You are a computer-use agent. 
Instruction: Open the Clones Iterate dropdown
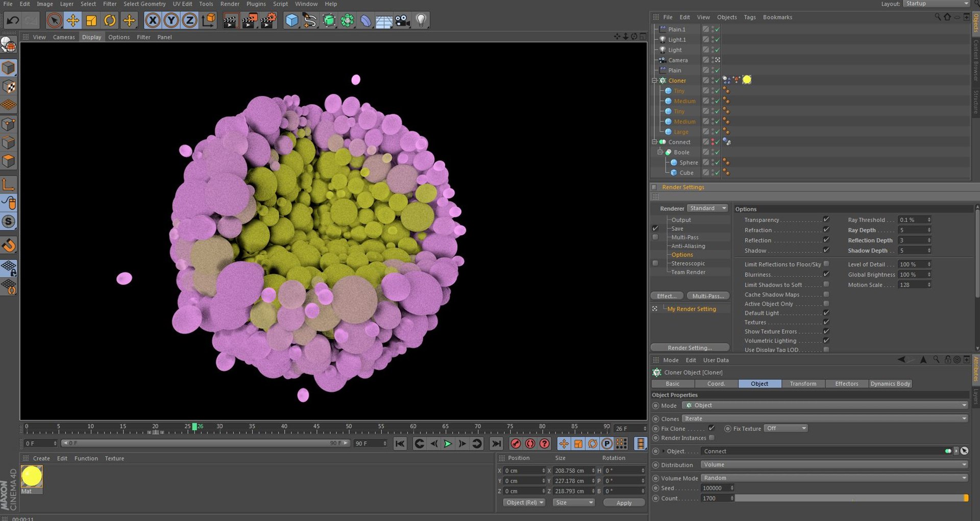825,418
